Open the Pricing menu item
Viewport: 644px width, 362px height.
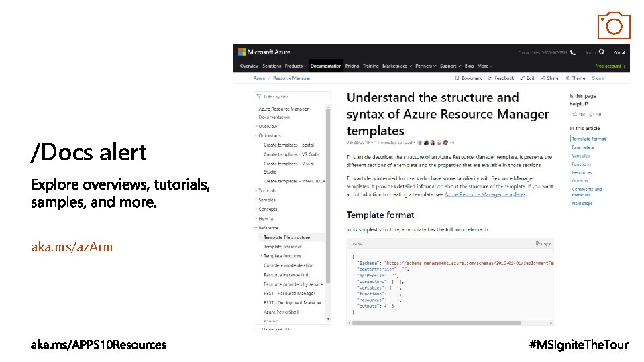pyautogui.click(x=352, y=66)
